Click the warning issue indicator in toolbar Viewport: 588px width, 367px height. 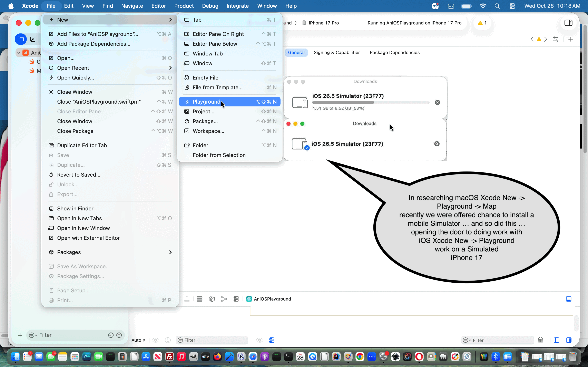pos(482,23)
